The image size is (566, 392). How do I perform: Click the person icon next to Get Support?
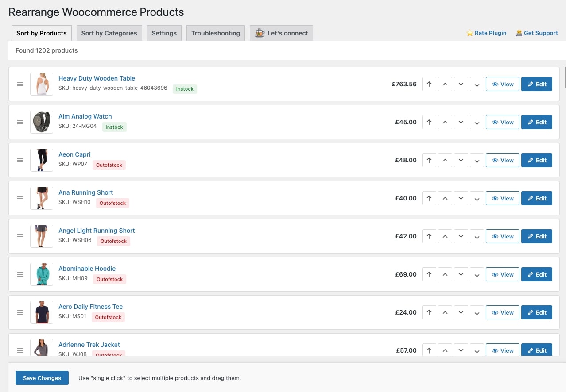(x=519, y=33)
